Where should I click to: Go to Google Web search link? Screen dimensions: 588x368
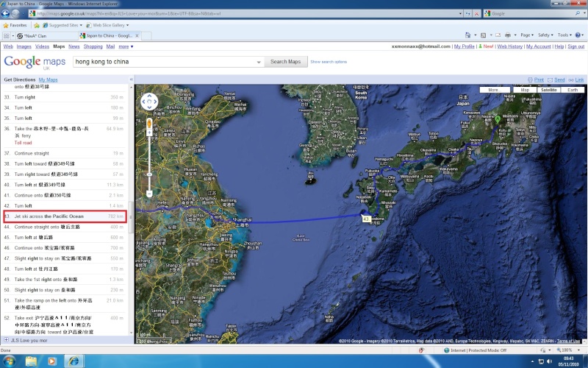pos(8,46)
